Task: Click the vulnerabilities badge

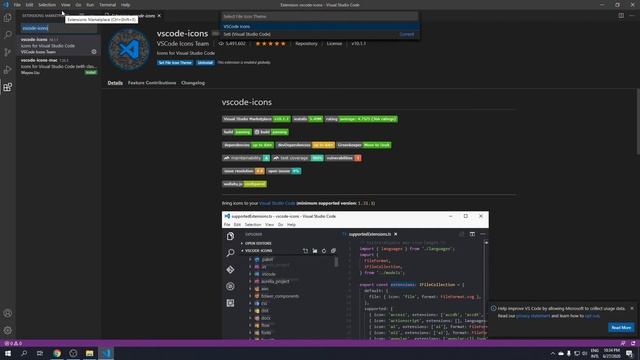Action: click(343, 158)
